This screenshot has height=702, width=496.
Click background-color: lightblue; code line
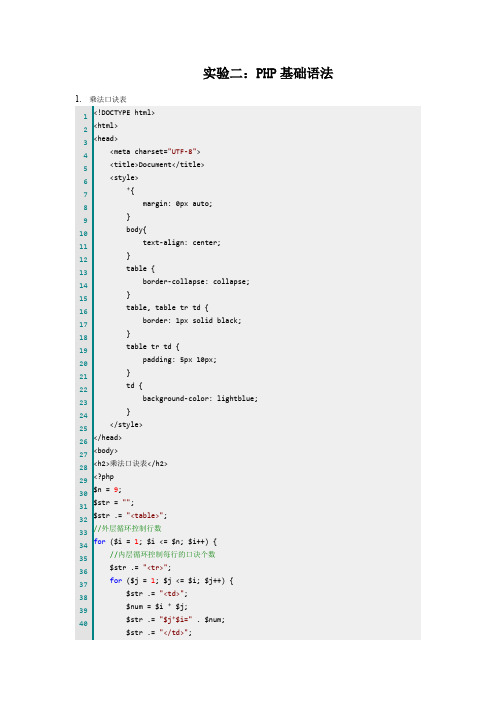pos(200,398)
